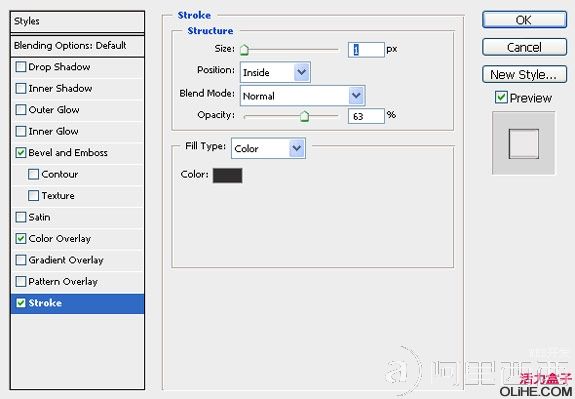
Task: Select the Bevel and Emboss style label
Action: click(x=68, y=153)
